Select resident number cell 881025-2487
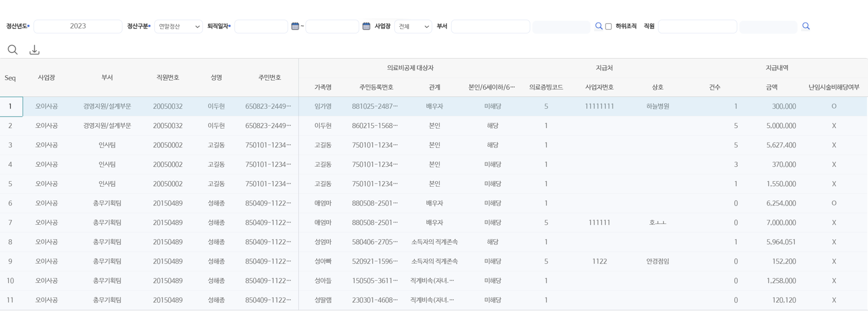Viewport: 868px width, 326px height. pyautogui.click(x=376, y=107)
